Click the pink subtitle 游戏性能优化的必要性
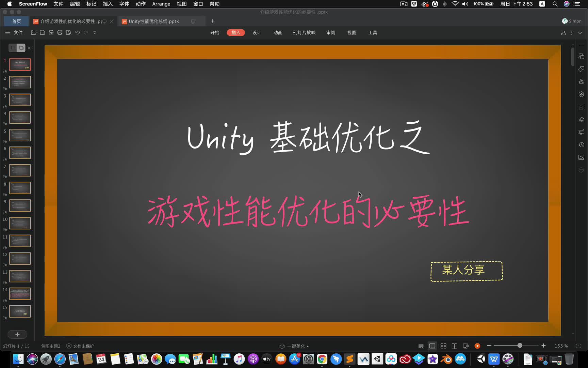The image size is (588, 368). (308, 212)
